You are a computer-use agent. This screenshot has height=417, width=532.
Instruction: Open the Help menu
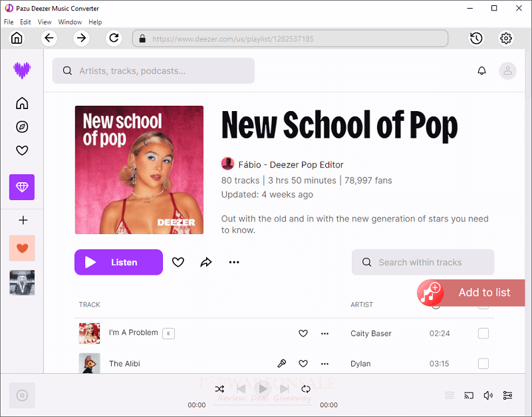95,22
